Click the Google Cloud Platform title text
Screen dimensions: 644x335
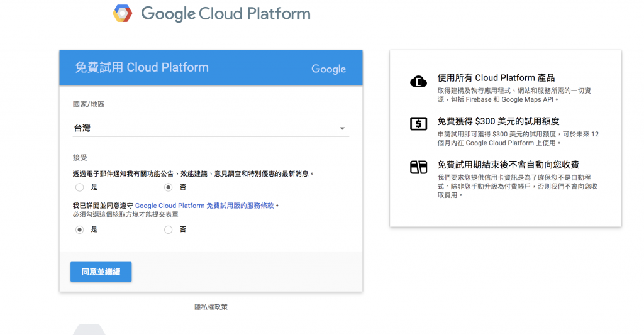click(x=226, y=14)
